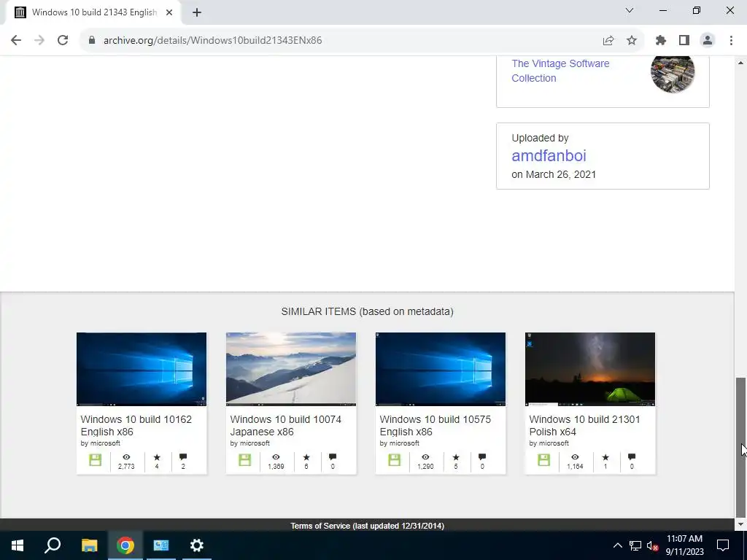Click the scrollbar down arrow
Screen dimensions: 747x560
(x=740, y=524)
